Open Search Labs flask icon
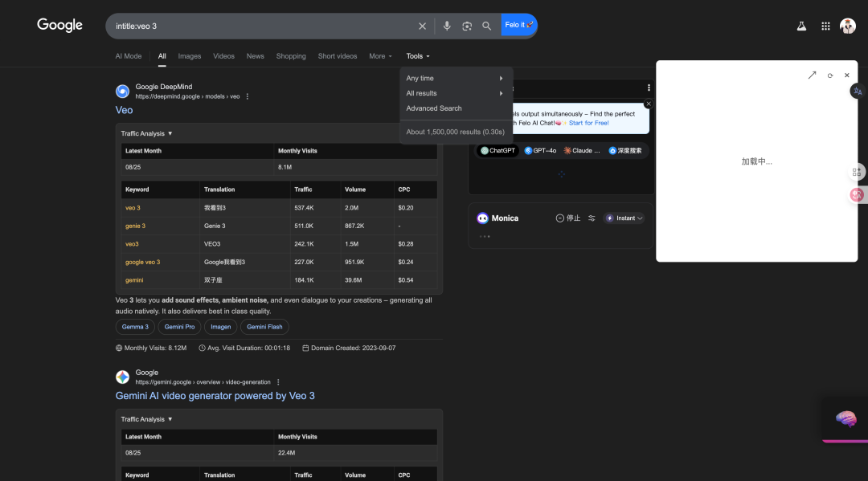 801,26
